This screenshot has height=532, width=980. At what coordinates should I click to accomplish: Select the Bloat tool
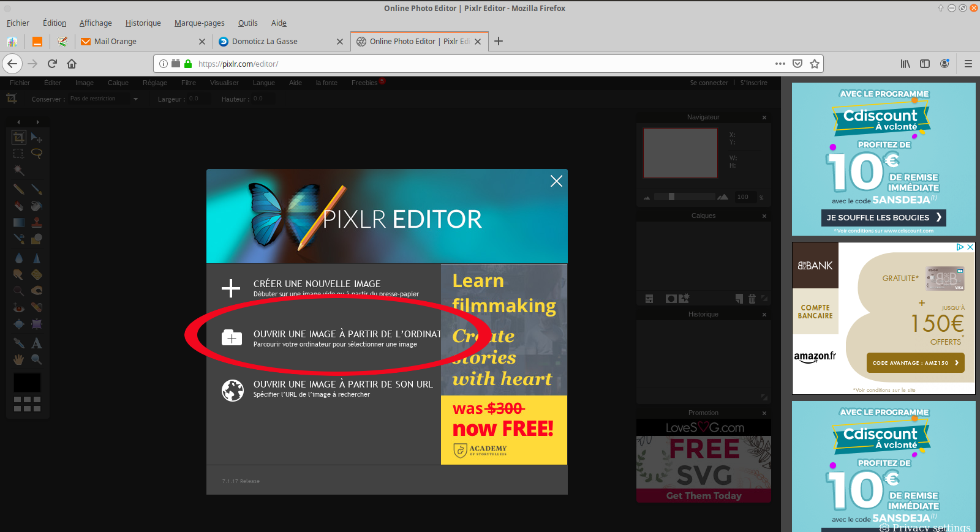point(19,324)
